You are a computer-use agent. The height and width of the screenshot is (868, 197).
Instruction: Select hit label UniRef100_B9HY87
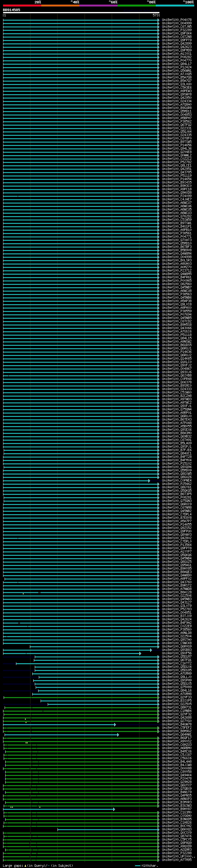click(x=177, y=809)
